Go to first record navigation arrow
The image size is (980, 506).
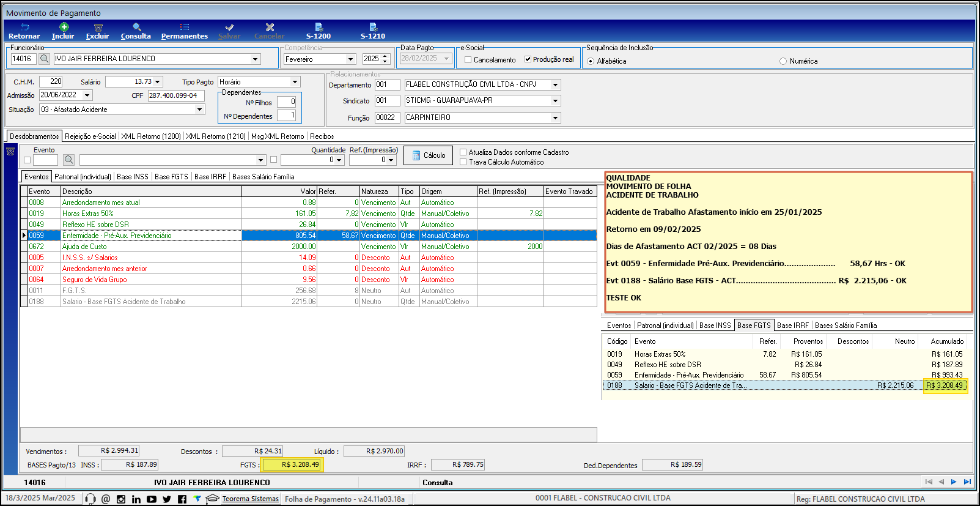click(x=929, y=482)
